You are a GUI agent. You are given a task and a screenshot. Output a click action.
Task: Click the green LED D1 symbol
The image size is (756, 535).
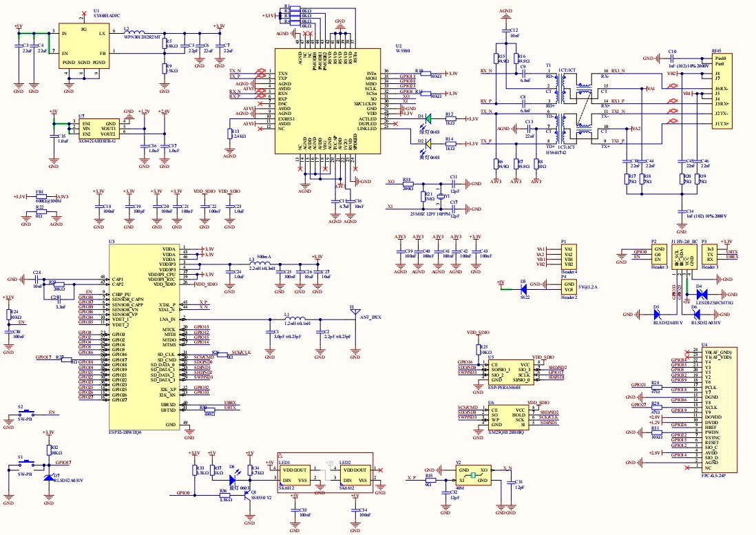(x=428, y=119)
